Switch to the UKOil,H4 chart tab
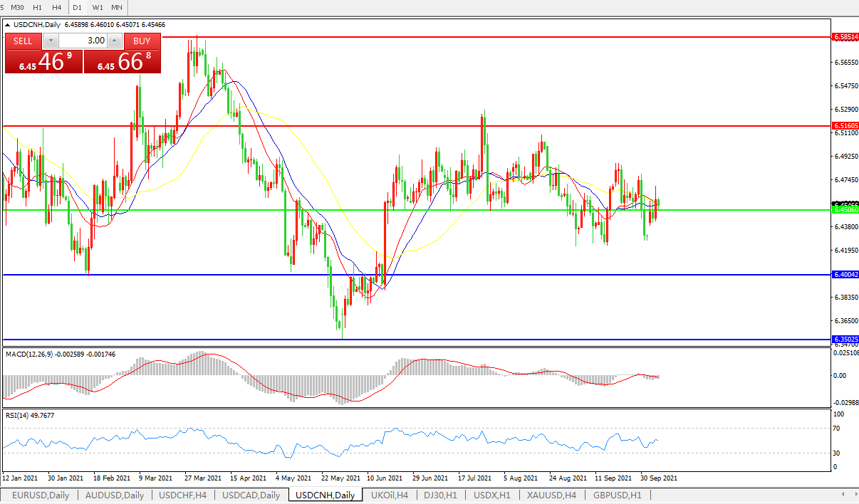 tap(390, 495)
